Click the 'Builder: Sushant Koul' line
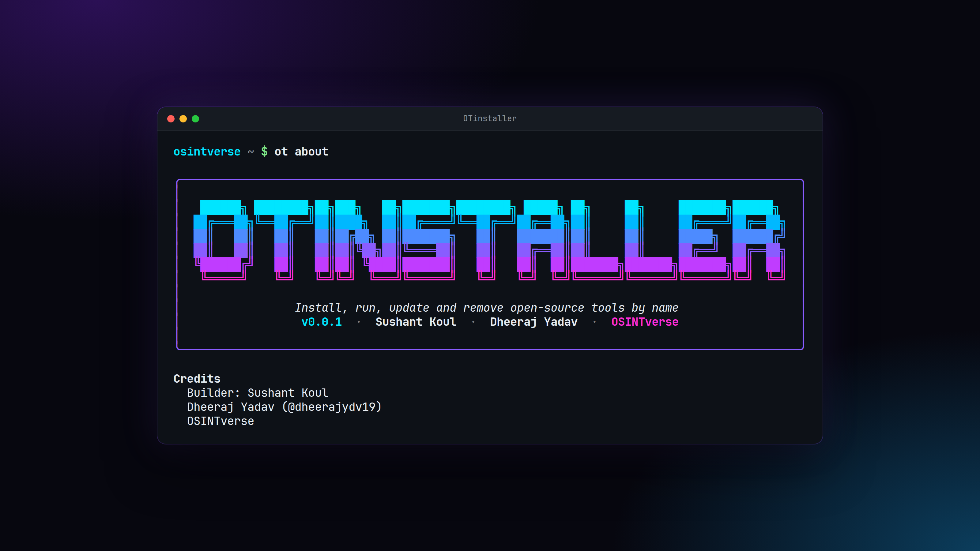980x551 pixels. tap(258, 392)
